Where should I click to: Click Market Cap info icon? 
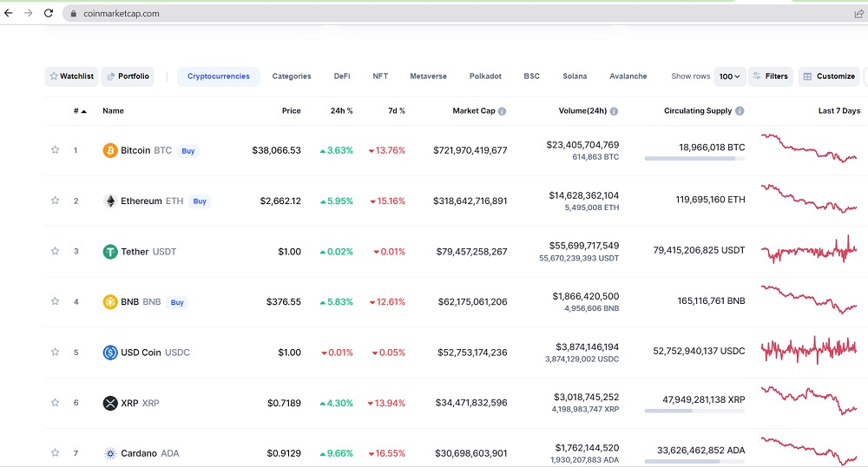click(x=502, y=111)
